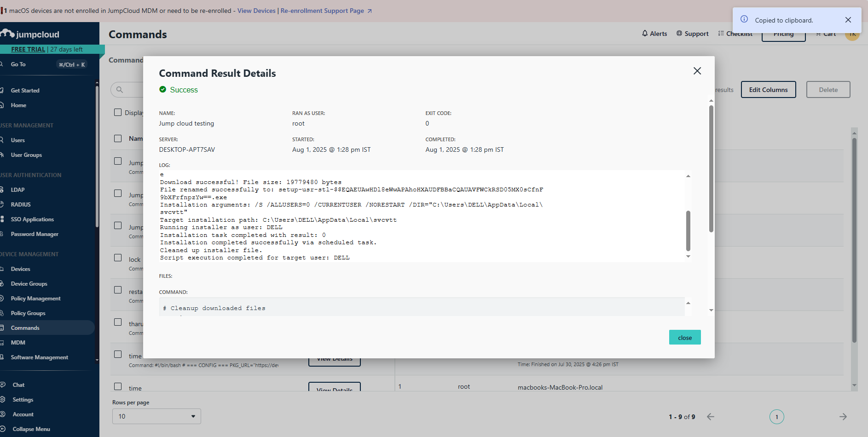Go to previous page arrow
The width and height of the screenshot is (868, 437).
click(x=711, y=417)
